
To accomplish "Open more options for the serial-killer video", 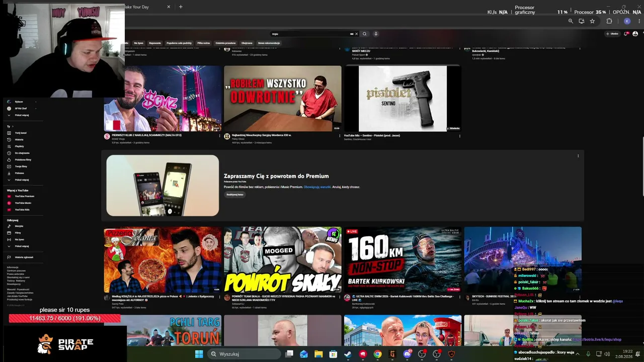I will click(340, 136).
